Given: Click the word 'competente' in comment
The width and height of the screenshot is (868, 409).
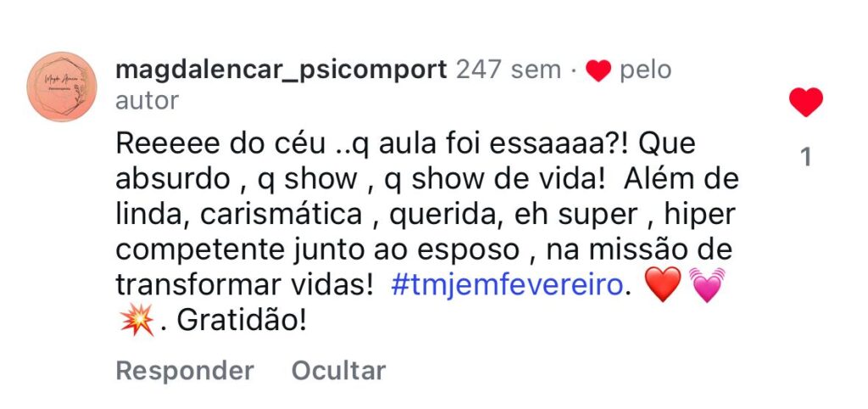Looking at the screenshot, I should (x=193, y=250).
